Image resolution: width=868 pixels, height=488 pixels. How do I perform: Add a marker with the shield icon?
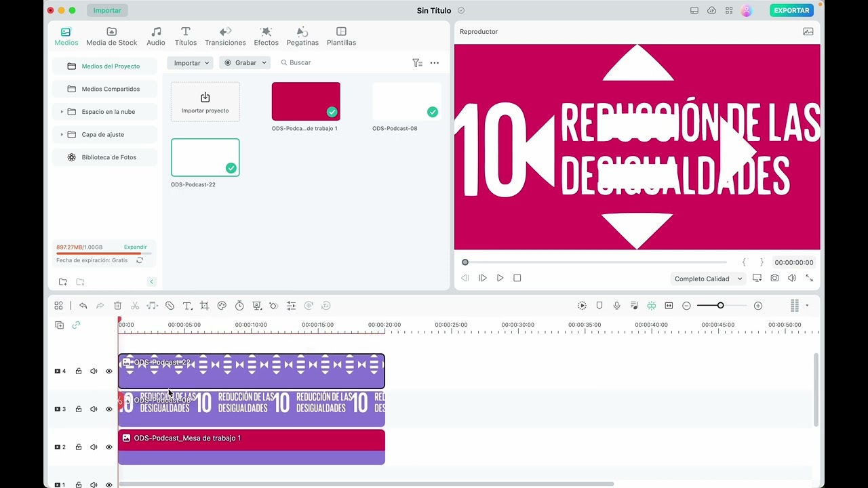(x=599, y=306)
